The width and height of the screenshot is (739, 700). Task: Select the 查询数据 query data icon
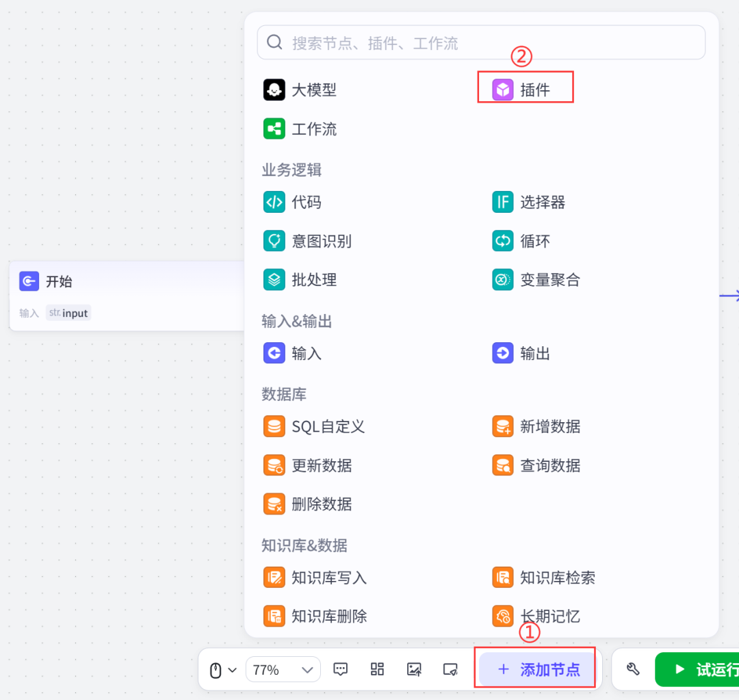502,465
